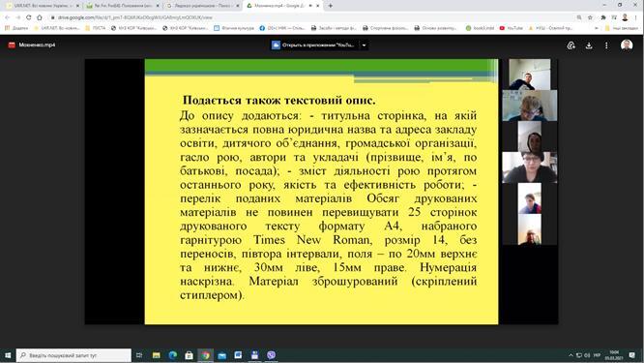This screenshot has height=363, width=644.
Task: Open the notification center icon
Action: 631,355
